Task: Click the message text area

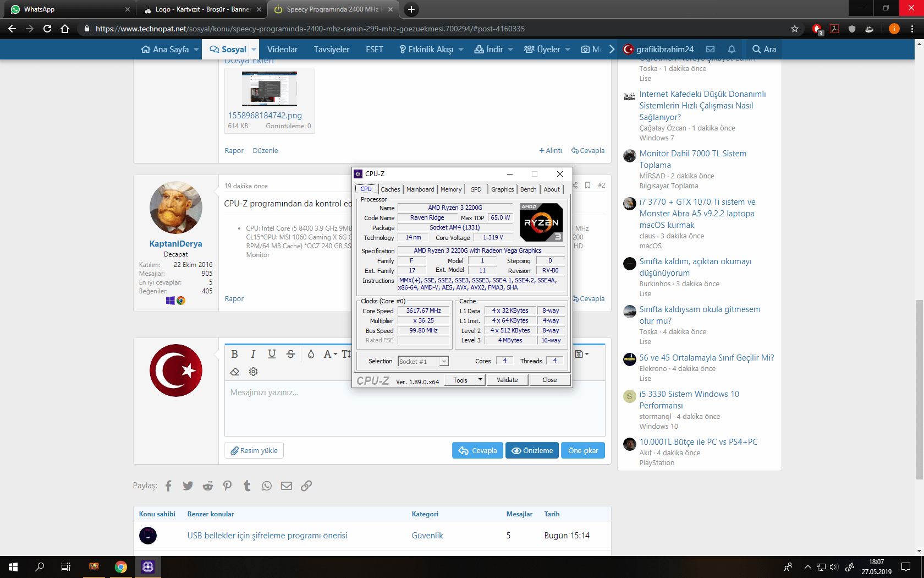Action: click(x=415, y=408)
